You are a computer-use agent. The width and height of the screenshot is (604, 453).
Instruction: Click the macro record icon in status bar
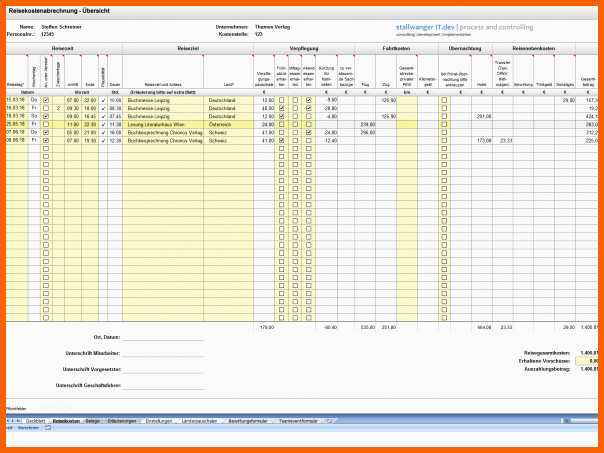click(x=48, y=428)
